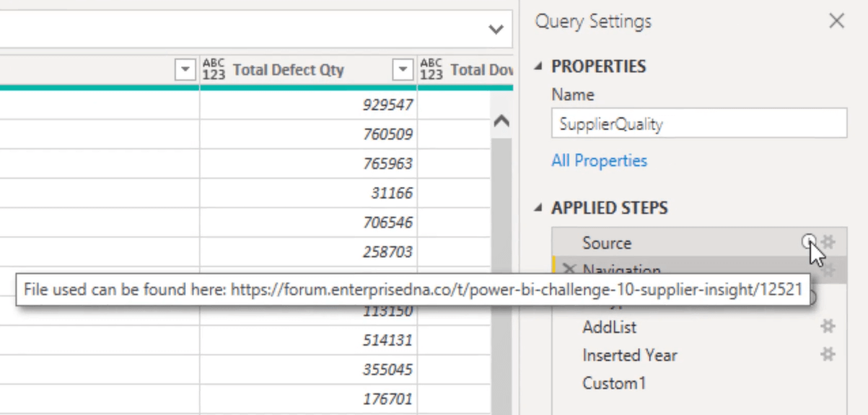Screen dimensions: 868x415
Task: Select the cell with value 760509
Action: click(x=308, y=134)
